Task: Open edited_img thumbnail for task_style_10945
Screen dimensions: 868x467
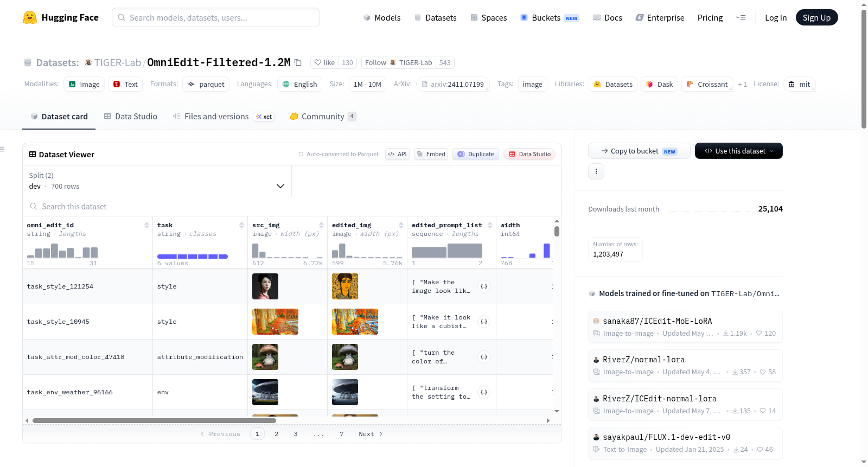Action: click(x=355, y=322)
